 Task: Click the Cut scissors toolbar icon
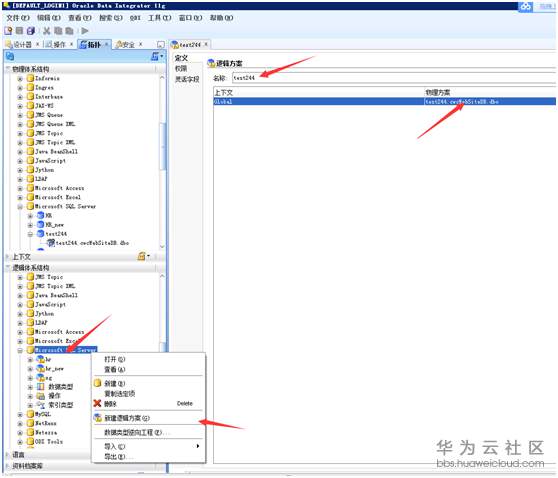click(47, 31)
